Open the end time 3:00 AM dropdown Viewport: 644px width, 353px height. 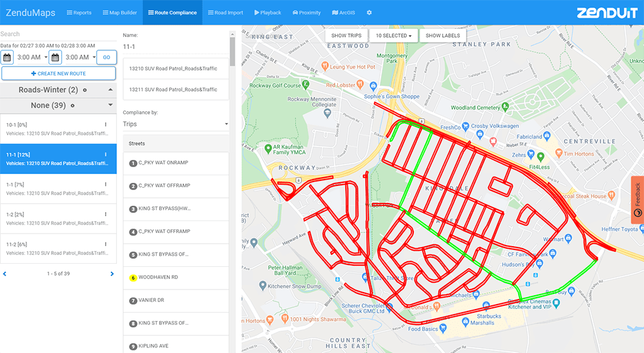(x=80, y=57)
